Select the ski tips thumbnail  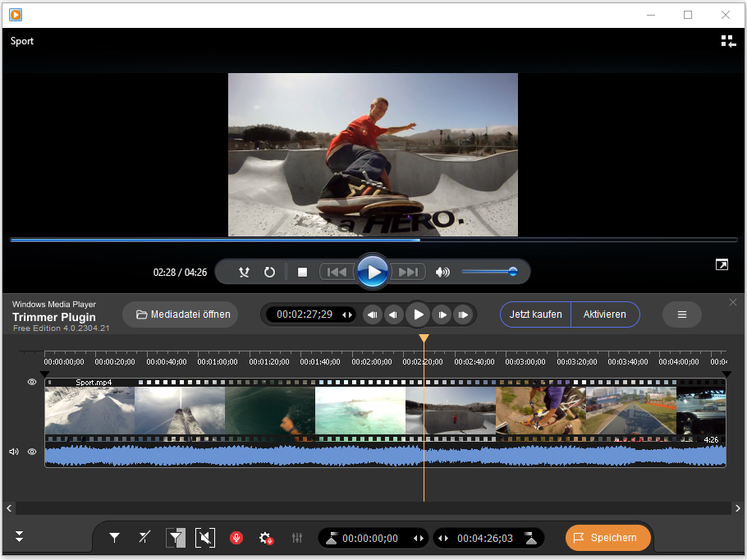pyautogui.click(x=180, y=411)
